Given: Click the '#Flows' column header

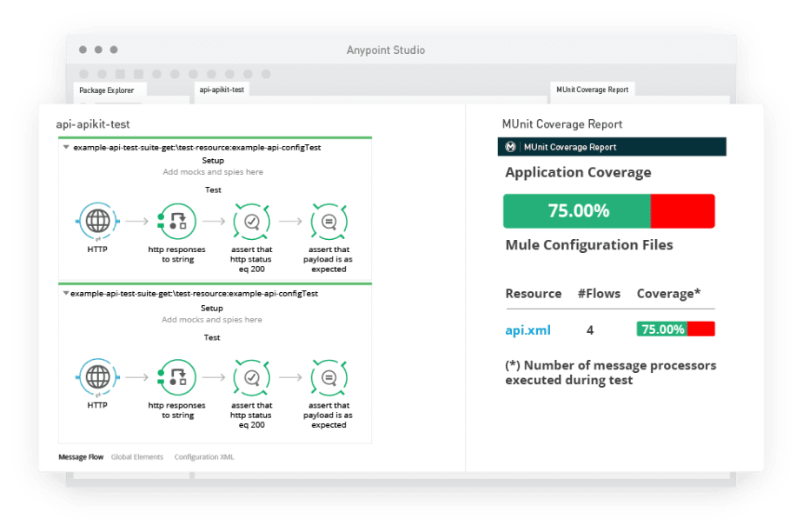Looking at the screenshot, I should (x=599, y=294).
